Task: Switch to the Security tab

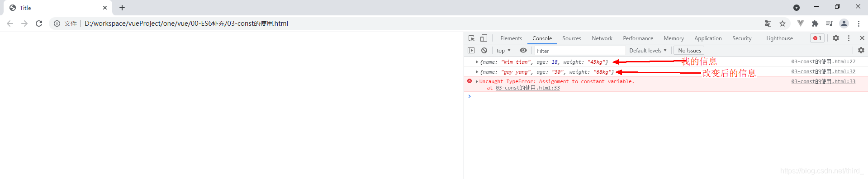Action: click(742, 38)
